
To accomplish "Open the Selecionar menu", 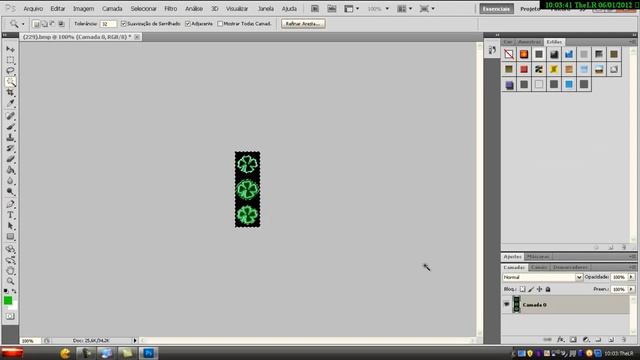I will pyautogui.click(x=143, y=9).
